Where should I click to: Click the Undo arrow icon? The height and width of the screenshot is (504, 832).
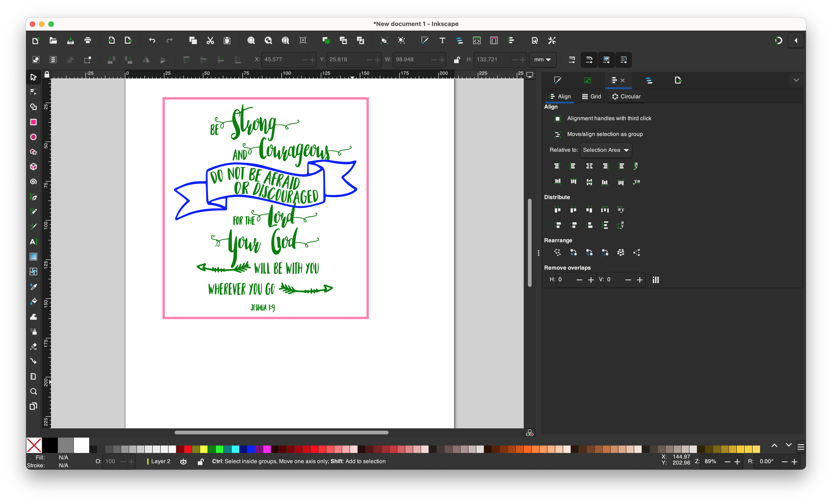click(x=152, y=41)
